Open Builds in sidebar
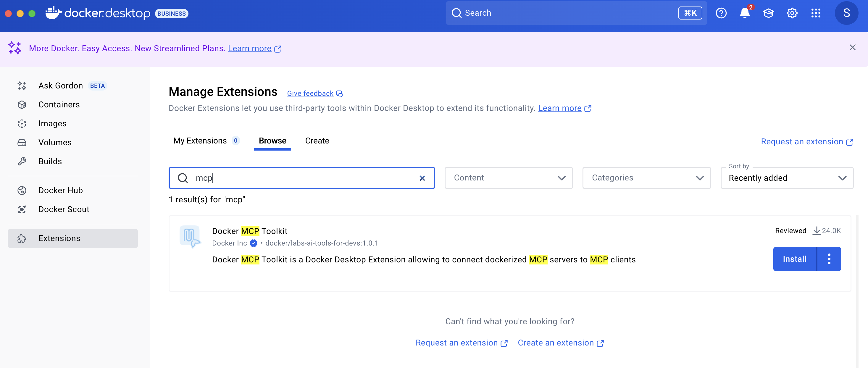This screenshot has height=368, width=868. click(73, 161)
